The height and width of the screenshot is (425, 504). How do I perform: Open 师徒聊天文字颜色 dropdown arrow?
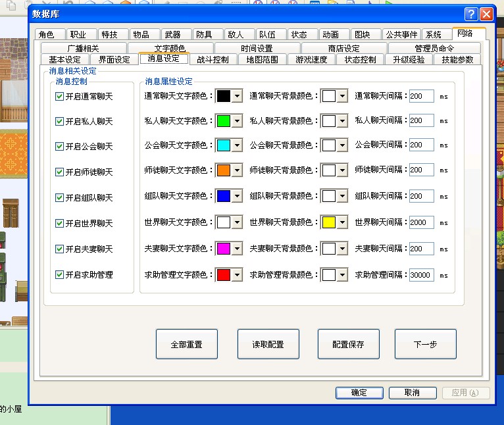point(238,170)
